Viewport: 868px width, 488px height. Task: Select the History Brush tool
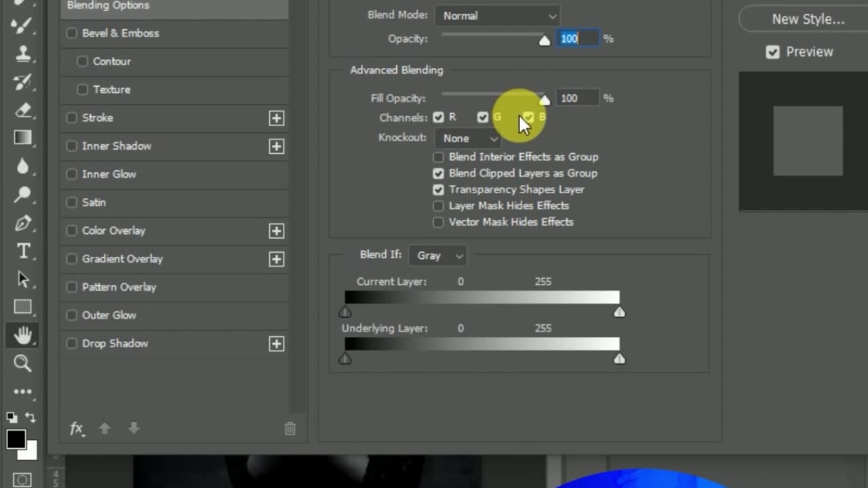coord(22,82)
